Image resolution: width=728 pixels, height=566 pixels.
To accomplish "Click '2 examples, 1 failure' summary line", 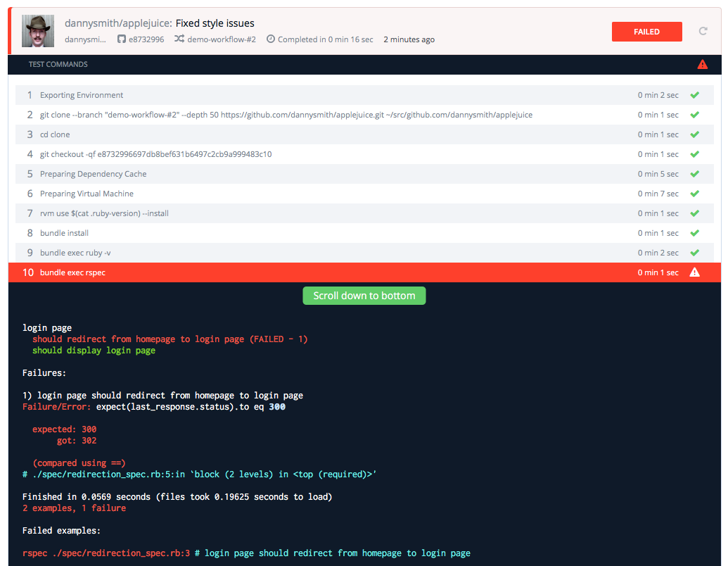I will point(75,508).
